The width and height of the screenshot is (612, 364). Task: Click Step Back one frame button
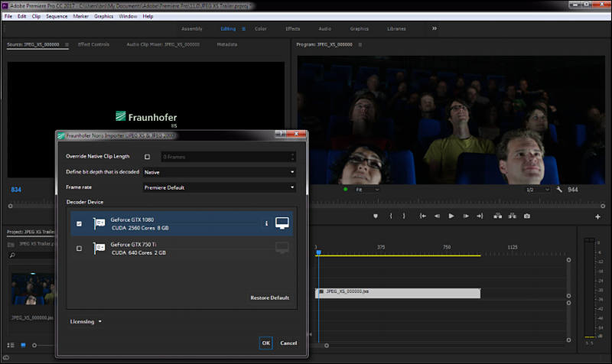(x=437, y=216)
